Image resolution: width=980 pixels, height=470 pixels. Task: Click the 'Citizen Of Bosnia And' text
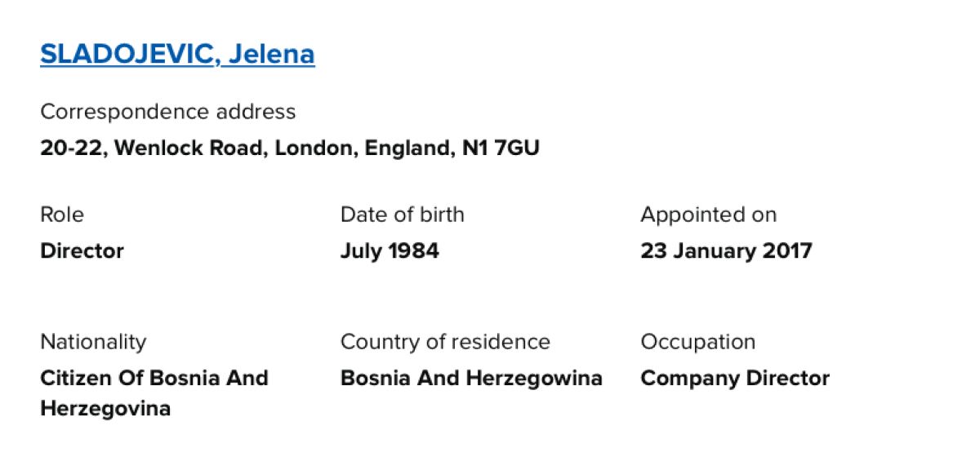point(154,378)
